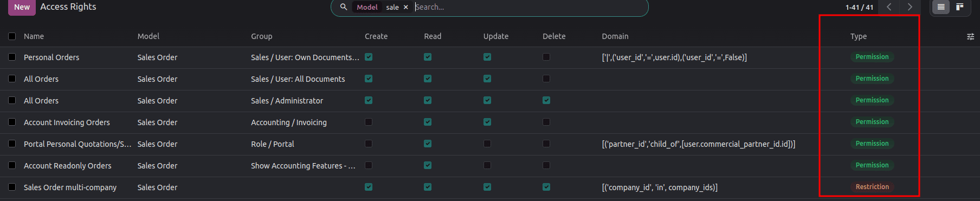Sort by Read column header
980x201 pixels.
[x=433, y=36]
